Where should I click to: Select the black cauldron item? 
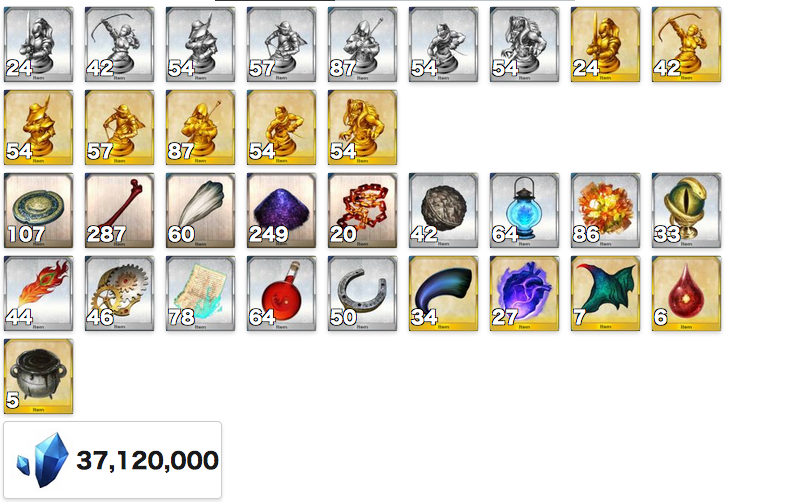pos(38,376)
